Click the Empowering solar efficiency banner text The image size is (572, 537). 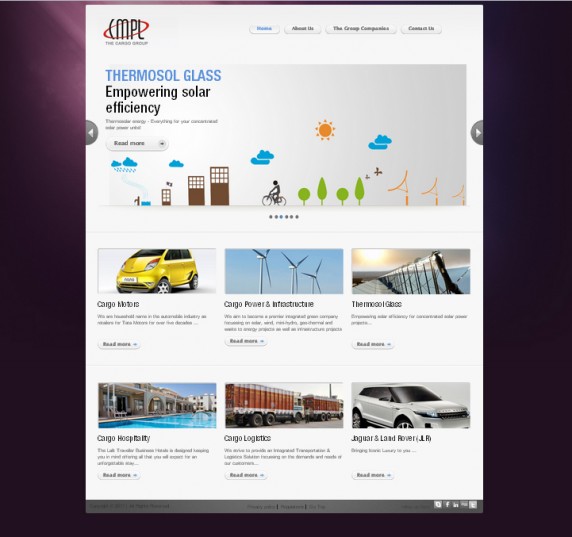(158, 100)
